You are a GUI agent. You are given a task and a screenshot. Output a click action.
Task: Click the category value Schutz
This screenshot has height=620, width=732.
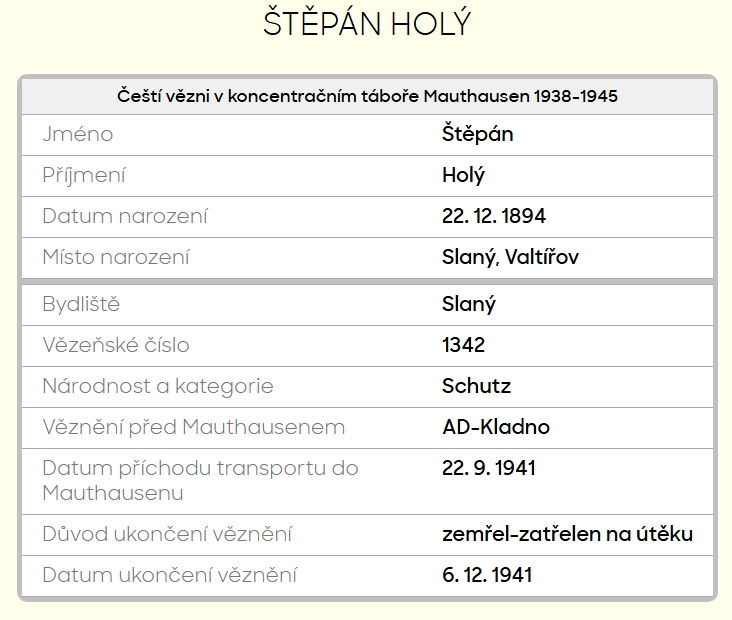(x=476, y=386)
